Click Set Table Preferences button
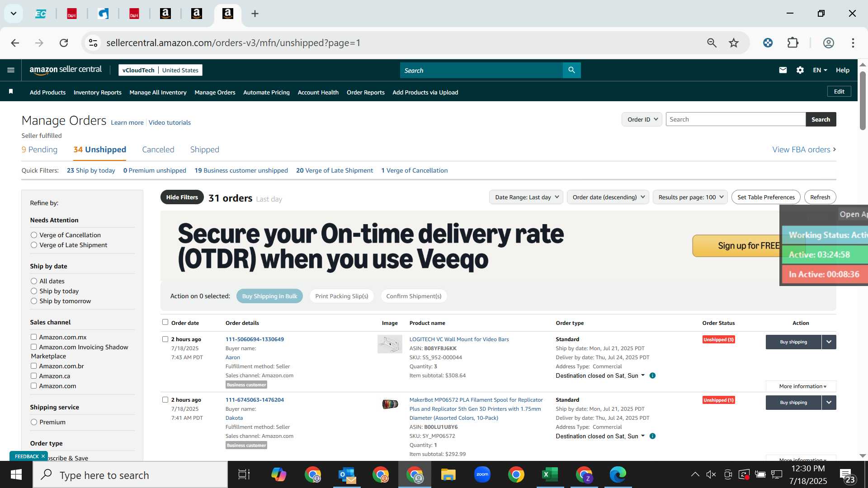This screenshot has width=868, height=488. (x=766, y=197)
